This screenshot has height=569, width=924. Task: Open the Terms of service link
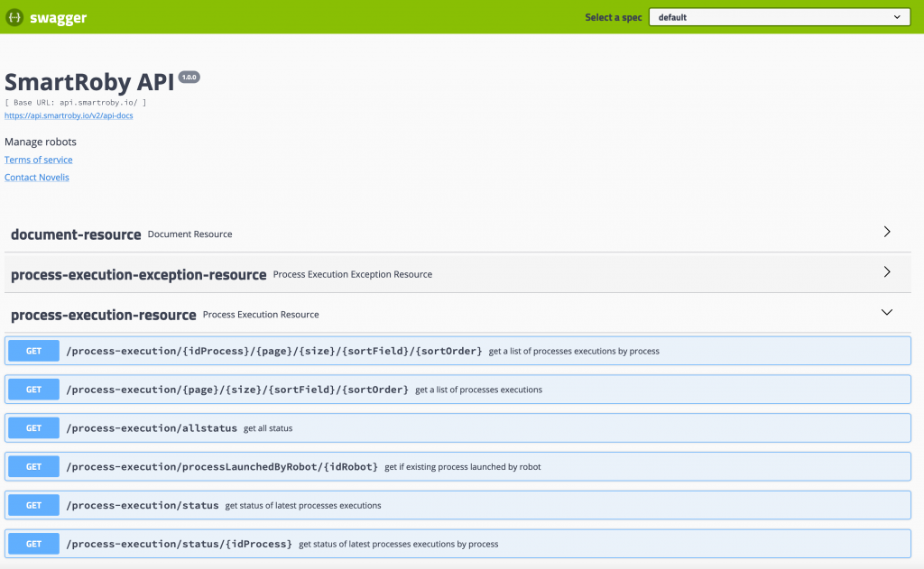[38, 160]
